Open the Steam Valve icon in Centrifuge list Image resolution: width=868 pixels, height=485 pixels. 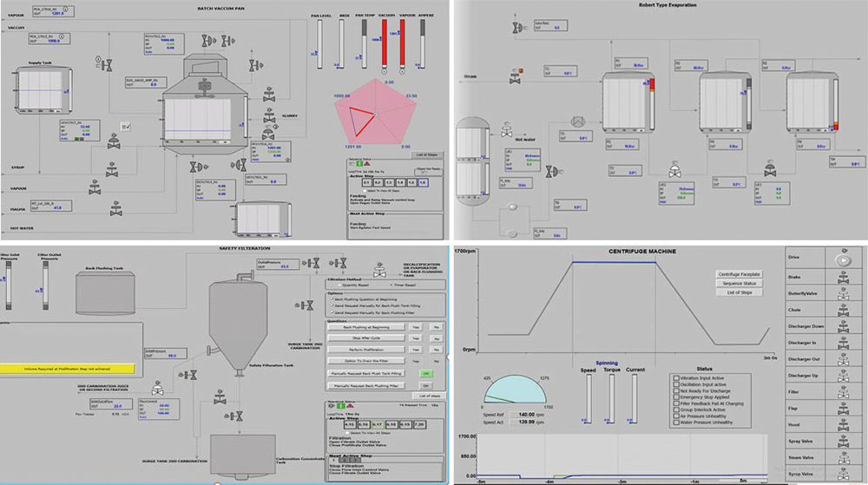point(843,458)
